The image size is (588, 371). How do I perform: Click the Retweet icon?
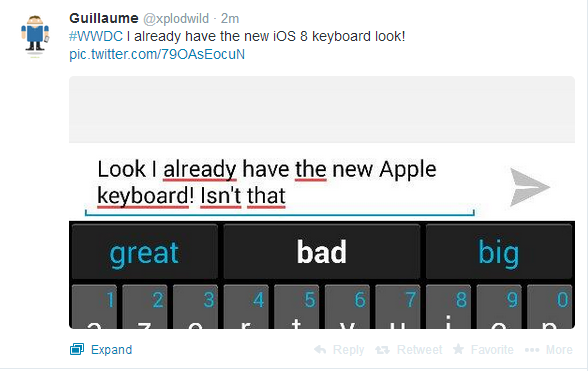[x=382, y=350]
